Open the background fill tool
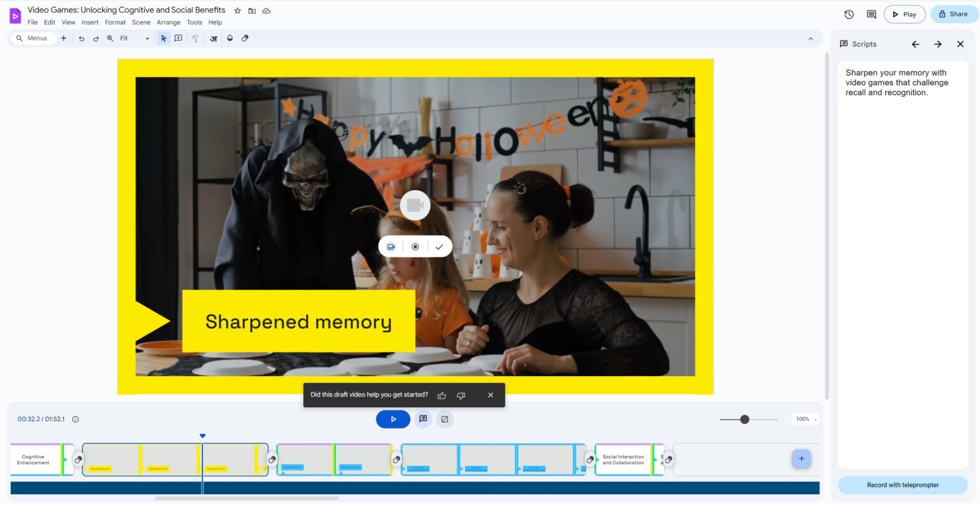The height and width of the screenshot is (505, 980). (x=230, y=38)
